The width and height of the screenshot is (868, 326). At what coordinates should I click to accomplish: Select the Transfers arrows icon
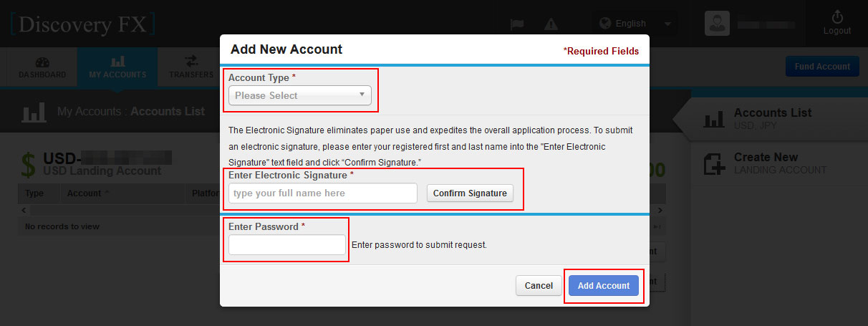click(191, 61)
